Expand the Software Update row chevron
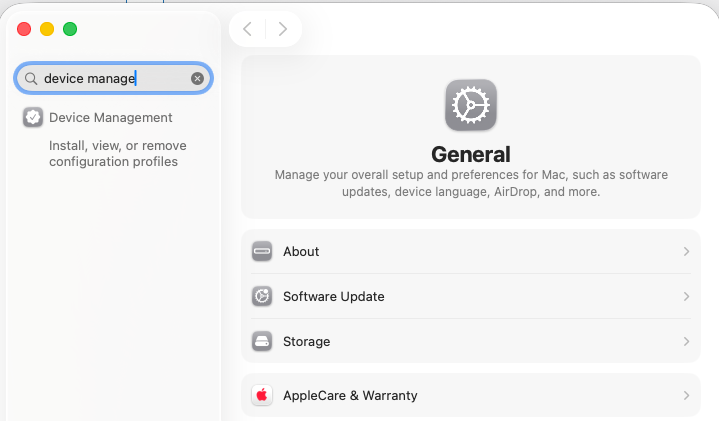This screenshot has width=719, height=421. pyautogui.click(x=686, y=297)
